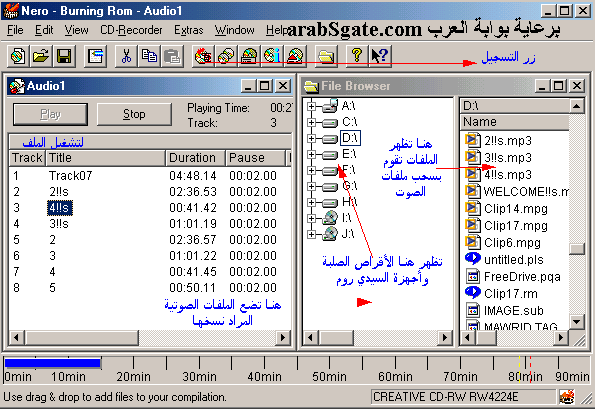Select the 2!!s.mp3 file icon
The height and width of the screenshot is (409, 595).
472,140
